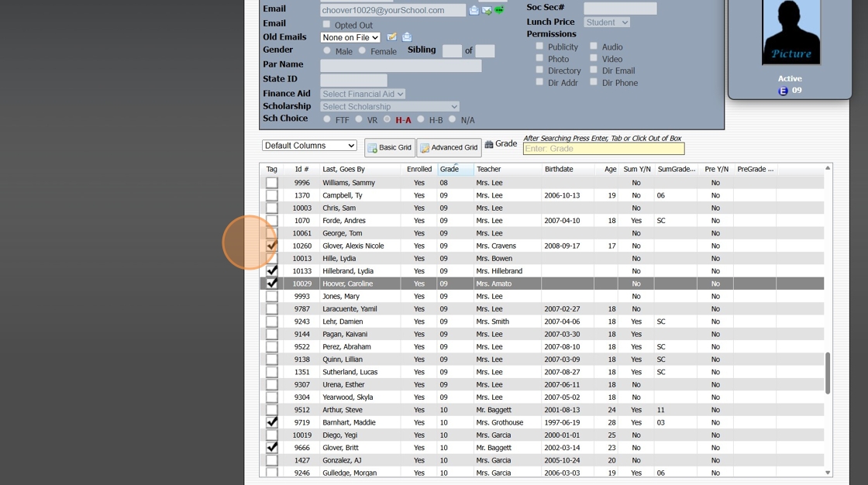
Task: Click the blue E enrollment badge under Active
Action: tap(783, 91)
